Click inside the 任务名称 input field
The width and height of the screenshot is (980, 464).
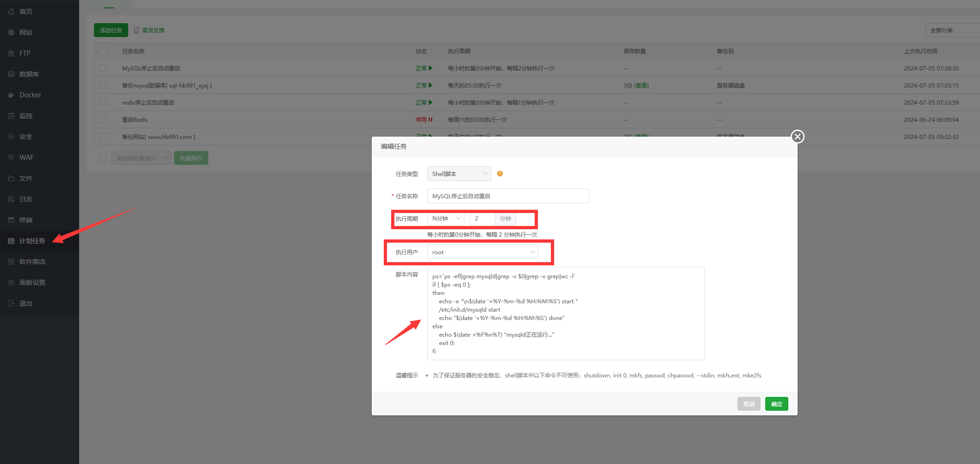pos(508,195)
